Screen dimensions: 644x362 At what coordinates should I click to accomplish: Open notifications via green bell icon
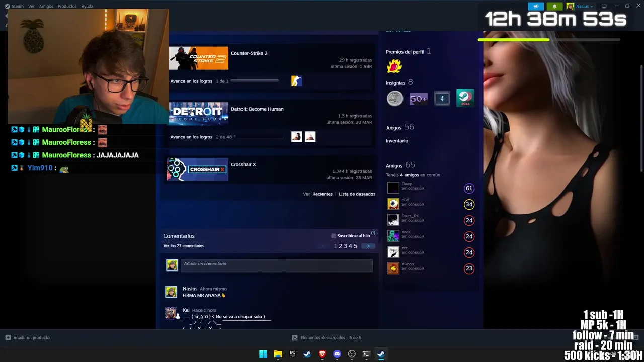tap(554, 6)
